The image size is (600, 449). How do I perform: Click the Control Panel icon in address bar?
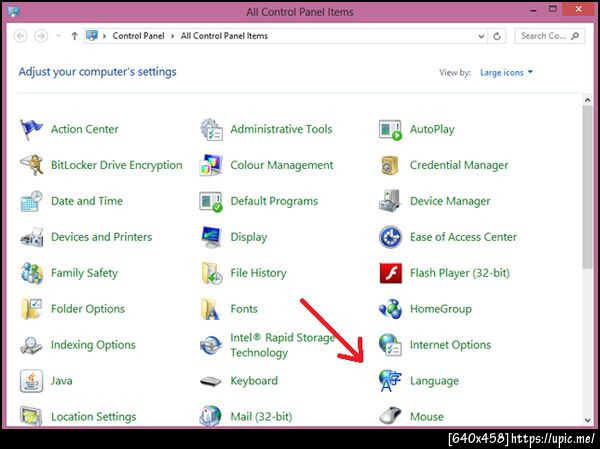coord(92,36)
